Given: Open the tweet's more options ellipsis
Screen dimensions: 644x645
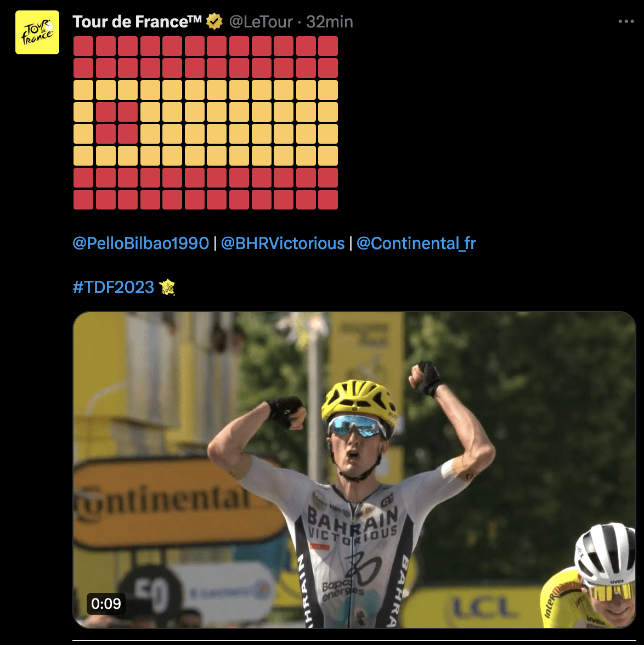Looking at the screenshot, I should coord(626,21).
